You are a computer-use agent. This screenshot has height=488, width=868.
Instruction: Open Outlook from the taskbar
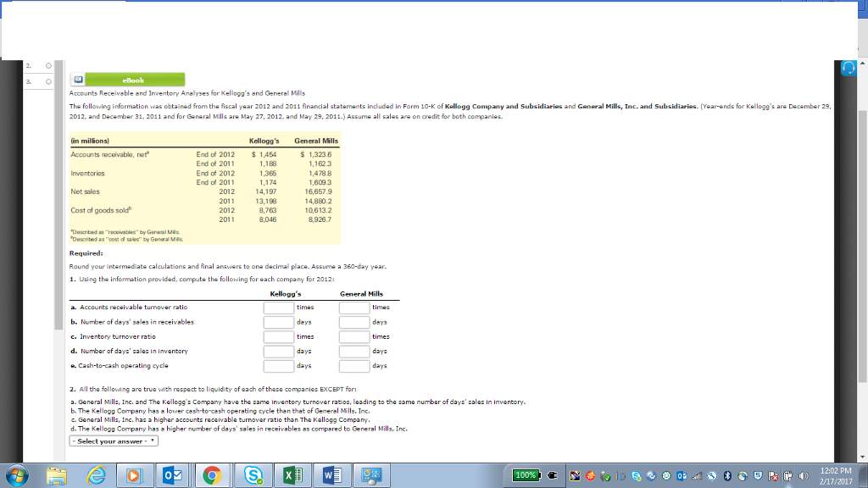[x=173, y=476]
